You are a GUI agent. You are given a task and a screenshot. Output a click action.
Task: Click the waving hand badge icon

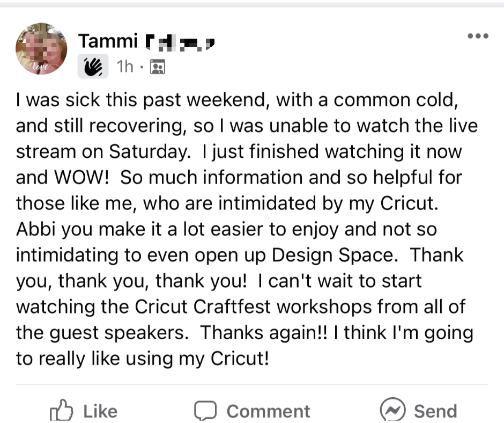93,66
